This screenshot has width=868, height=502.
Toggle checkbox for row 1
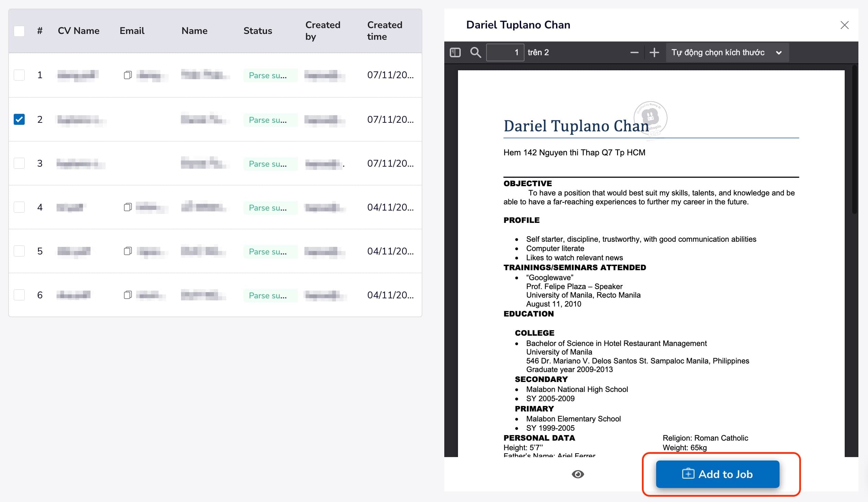[x=19, y=75]
